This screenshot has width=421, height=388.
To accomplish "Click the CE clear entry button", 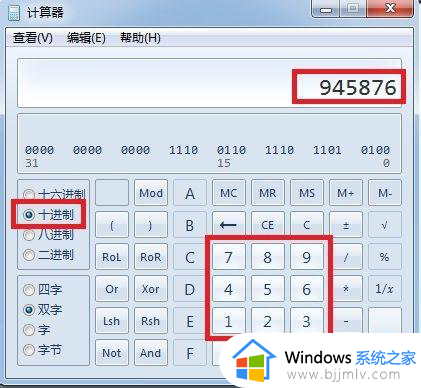I will pyautogui.click(x=268, y=225).
